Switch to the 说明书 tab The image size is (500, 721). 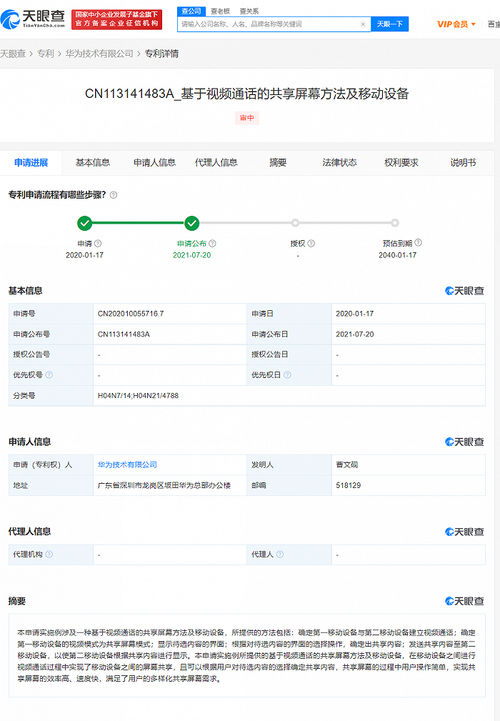(x=463, y=162)
